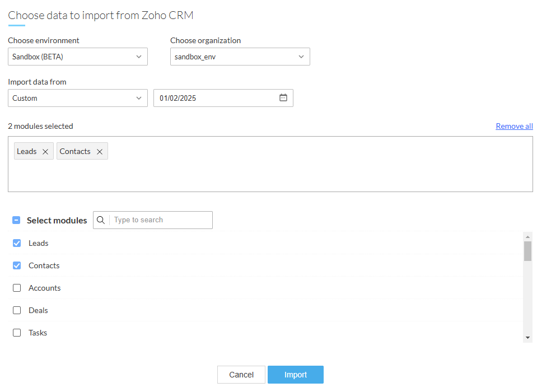Click the search magnifier icon
Viewport: 537px width, 392px height.
click(101, 220)
